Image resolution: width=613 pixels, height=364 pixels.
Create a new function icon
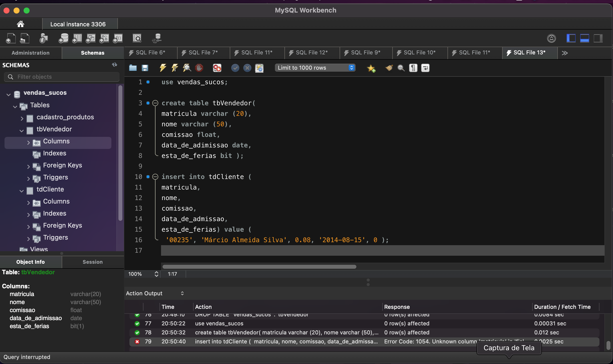(x=118, y=38)
